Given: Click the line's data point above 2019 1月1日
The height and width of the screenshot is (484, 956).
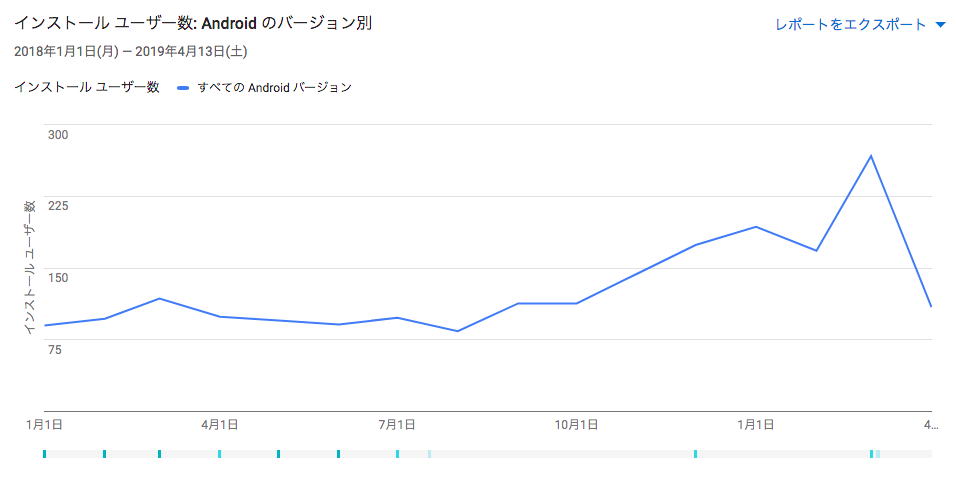Looking at the screenshot, I should point(757,227).
